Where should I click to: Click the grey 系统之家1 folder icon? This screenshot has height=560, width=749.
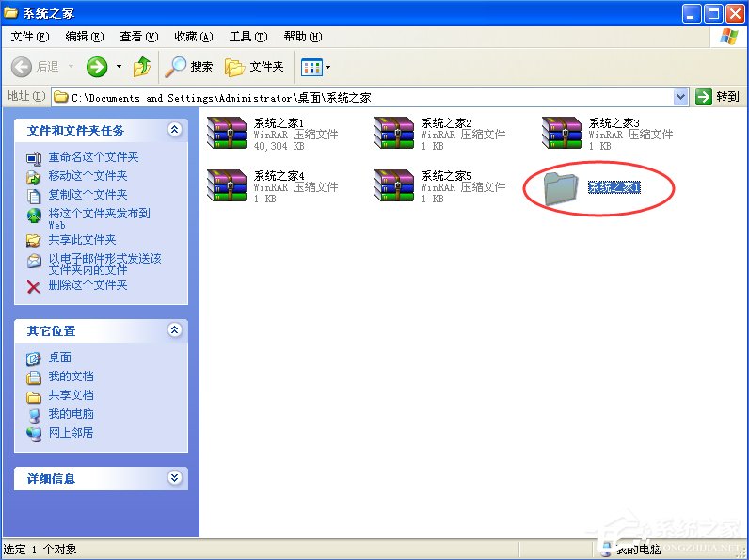point(561,188)
